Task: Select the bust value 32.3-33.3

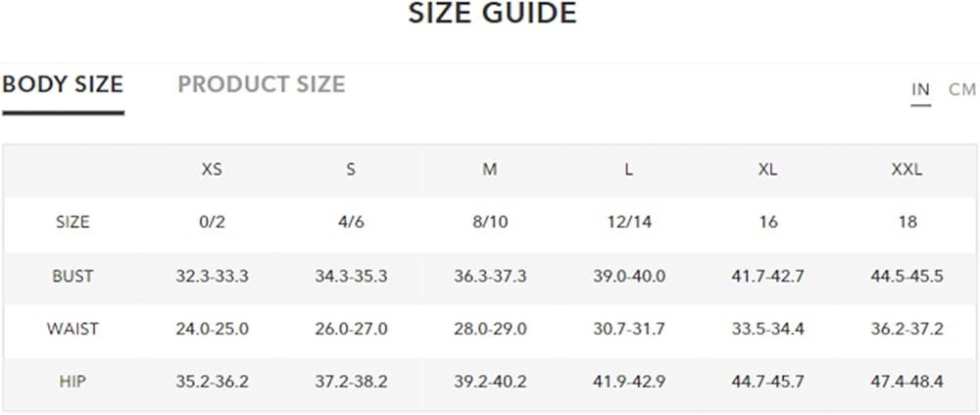Action: tap(212, 276)
